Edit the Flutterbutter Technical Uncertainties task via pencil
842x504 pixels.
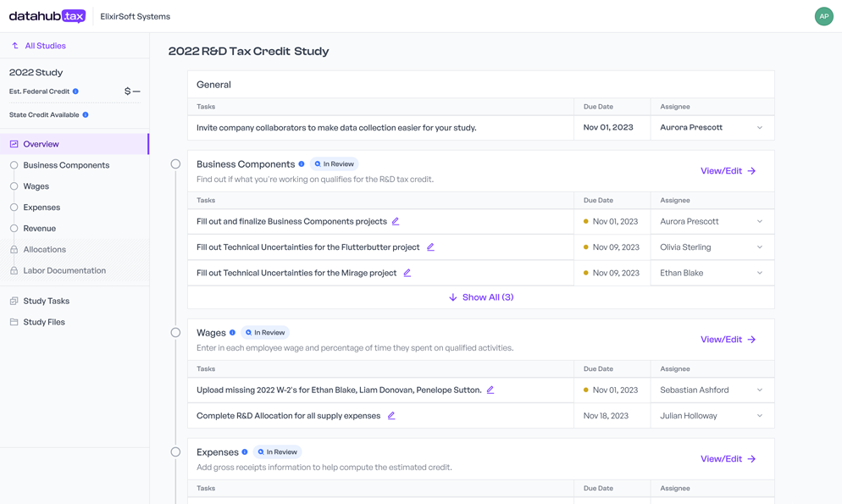[x=430, y=246]
